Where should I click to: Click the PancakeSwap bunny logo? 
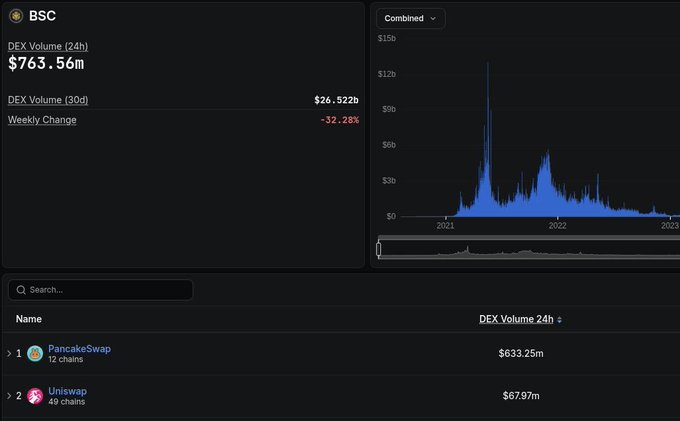[x=35, y=353]
